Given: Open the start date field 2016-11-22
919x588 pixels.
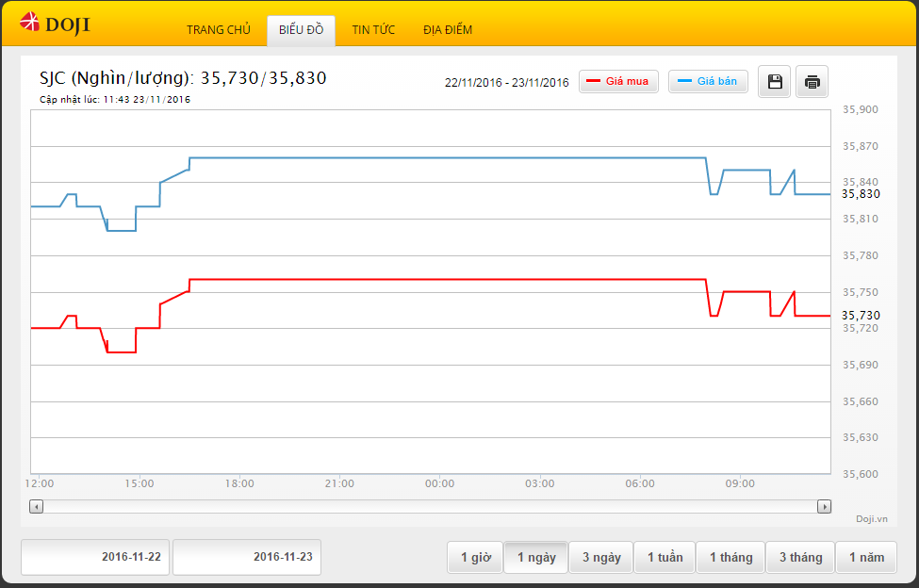Looking at the screenshot, I should [x=95, y=557].
